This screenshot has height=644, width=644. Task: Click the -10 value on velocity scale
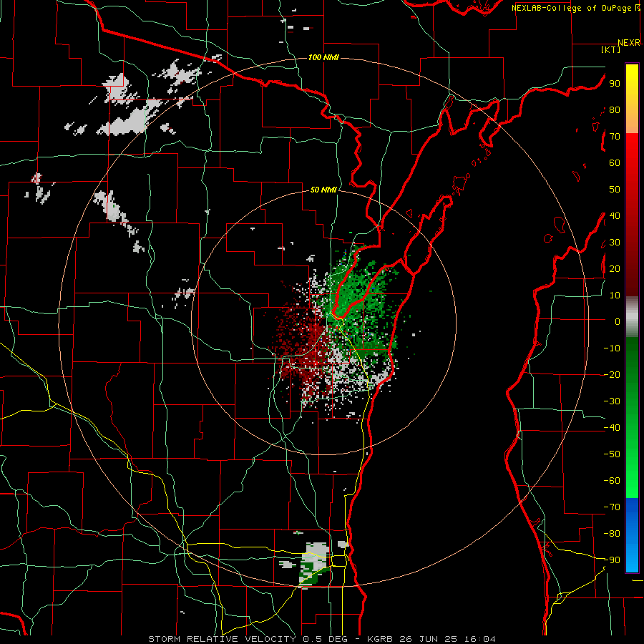click(612, 348)
